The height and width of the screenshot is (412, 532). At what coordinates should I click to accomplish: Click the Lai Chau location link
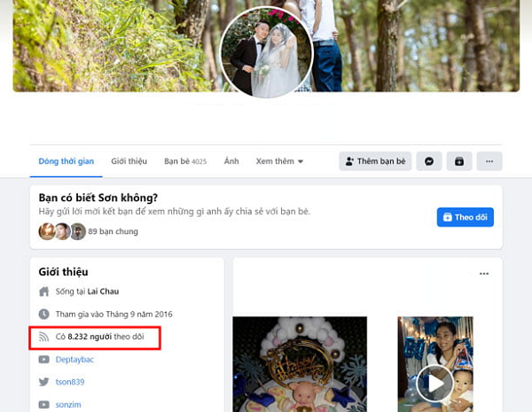(x=103, y=292)
